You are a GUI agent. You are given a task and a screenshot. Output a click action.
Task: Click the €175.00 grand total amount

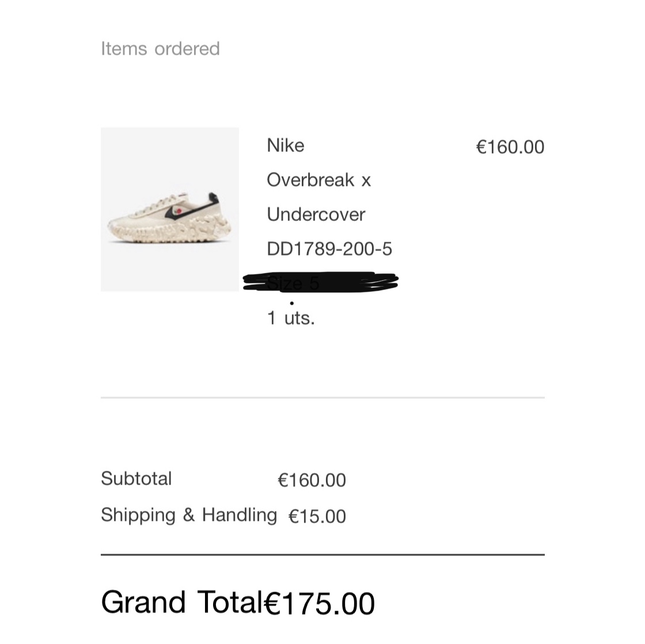319,604
